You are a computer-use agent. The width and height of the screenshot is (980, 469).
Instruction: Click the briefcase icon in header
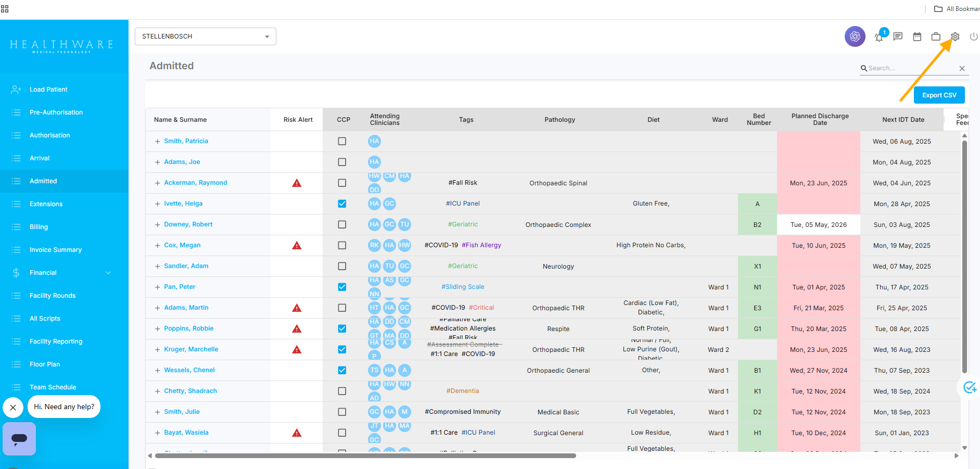click(936, 36)
